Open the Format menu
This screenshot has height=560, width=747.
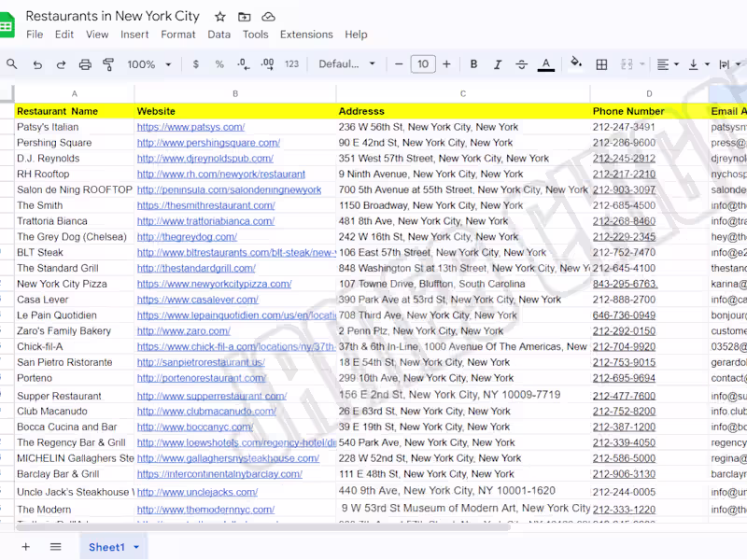pos(178,35)
